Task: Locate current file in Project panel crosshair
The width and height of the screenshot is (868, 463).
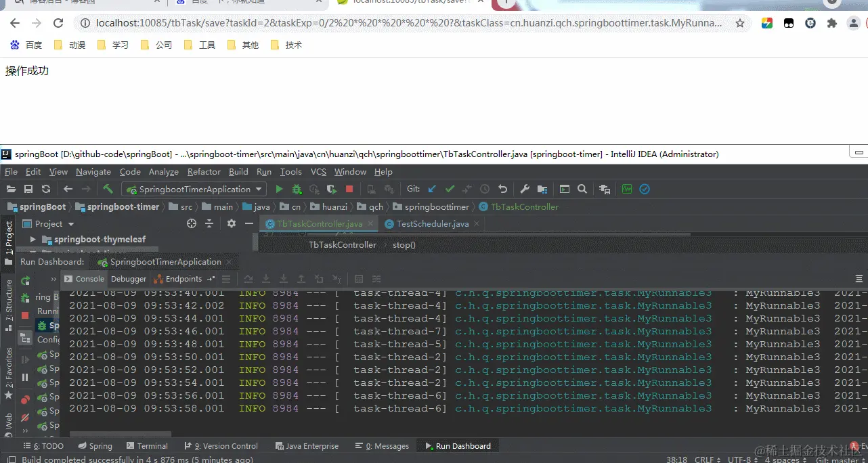Action: [x=192, y=223]
